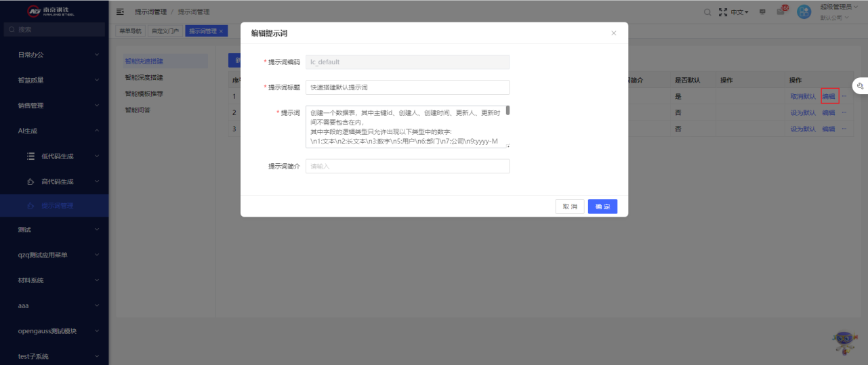Expand the 日常办公 menu
Viewport: 868px width, 365px height.
point(54,55)
